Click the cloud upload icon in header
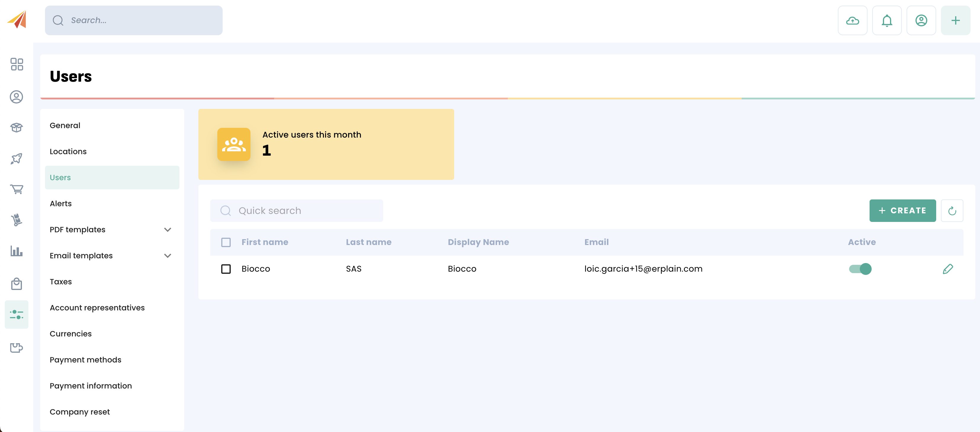Image resolution: width=980 pixels, height=432 pixels. (x=852, y=20)
